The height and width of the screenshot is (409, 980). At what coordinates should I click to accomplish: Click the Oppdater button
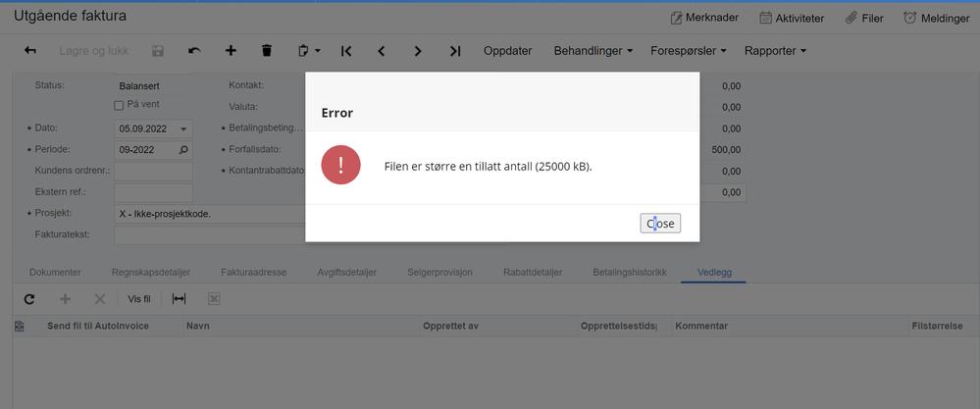click(x=507, y=51)
